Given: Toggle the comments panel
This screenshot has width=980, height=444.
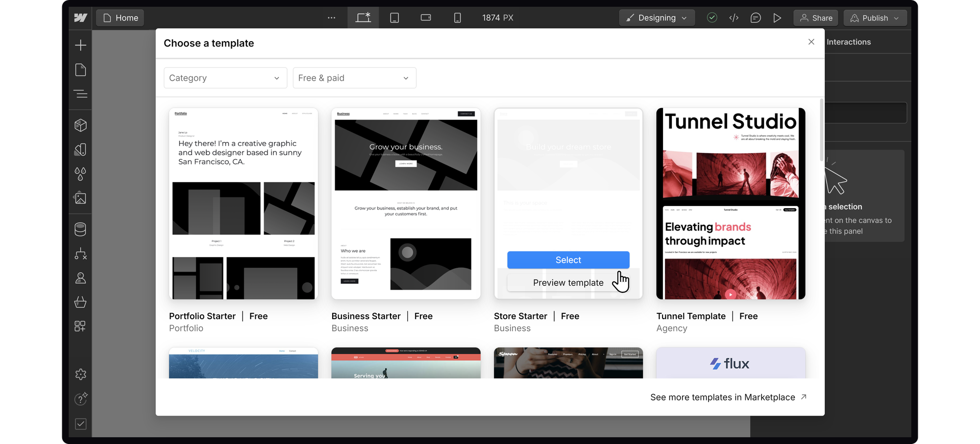Looking at the screenshot, I should click(x=755, y=18).
